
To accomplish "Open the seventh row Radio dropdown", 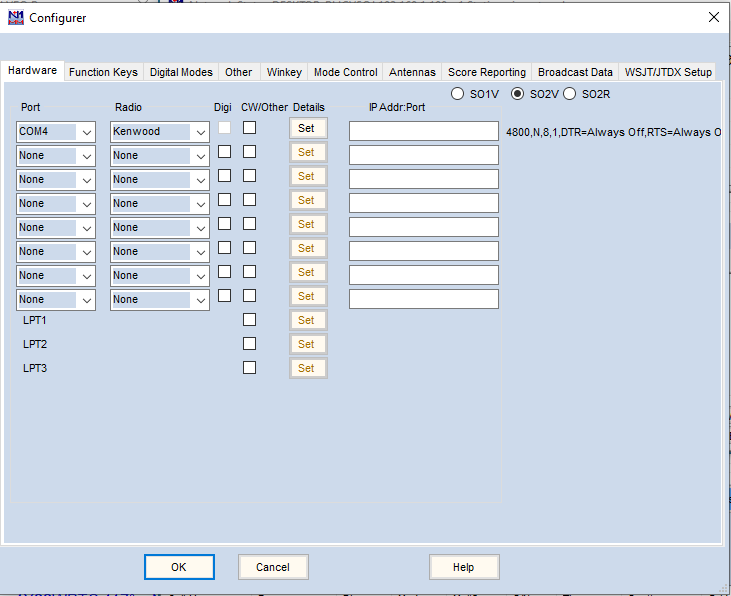I will (x=200, y=277).
